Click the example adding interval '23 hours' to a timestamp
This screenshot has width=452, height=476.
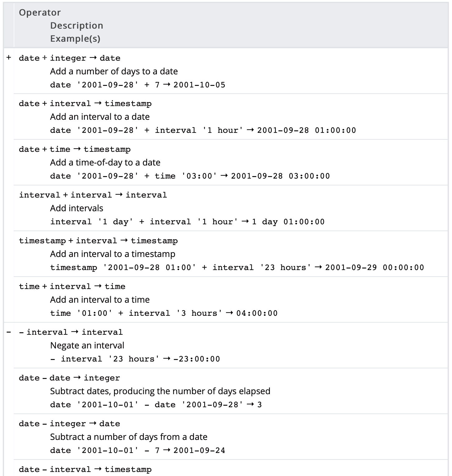pyautogui.click(x=237, y=267)
